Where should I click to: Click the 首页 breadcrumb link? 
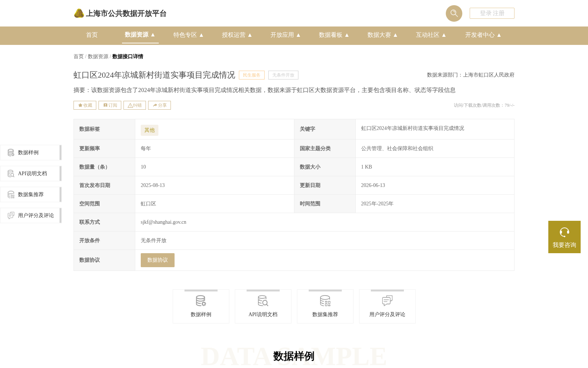(x=79, y=57)
